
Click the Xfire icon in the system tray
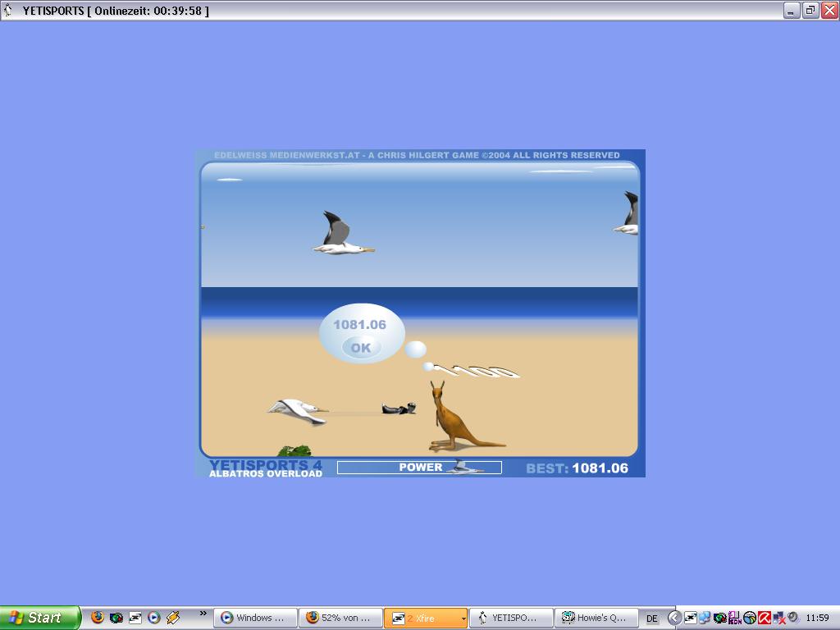click(691, 618)
